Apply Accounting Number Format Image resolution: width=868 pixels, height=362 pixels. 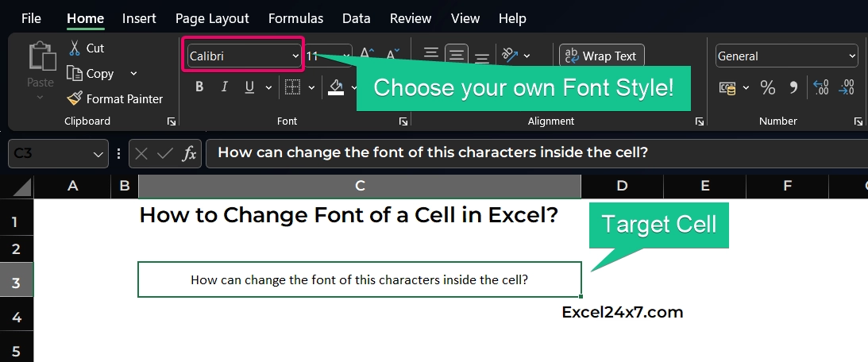click(x=727, y=88)
